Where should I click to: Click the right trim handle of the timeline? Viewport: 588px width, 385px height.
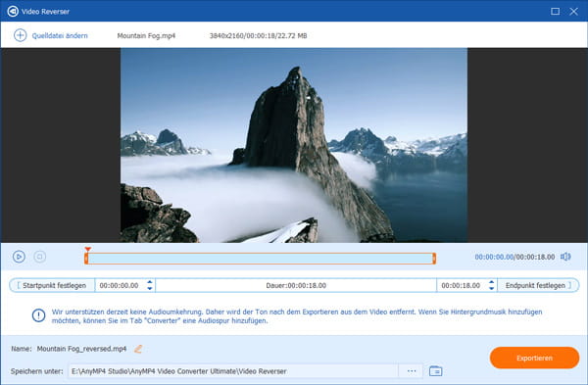[x=434, y=259]
